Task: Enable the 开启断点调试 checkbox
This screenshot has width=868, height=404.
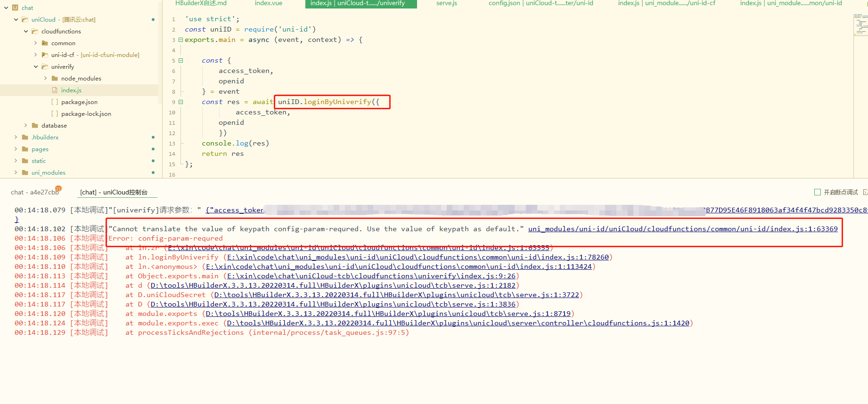Action: [818, 192]
